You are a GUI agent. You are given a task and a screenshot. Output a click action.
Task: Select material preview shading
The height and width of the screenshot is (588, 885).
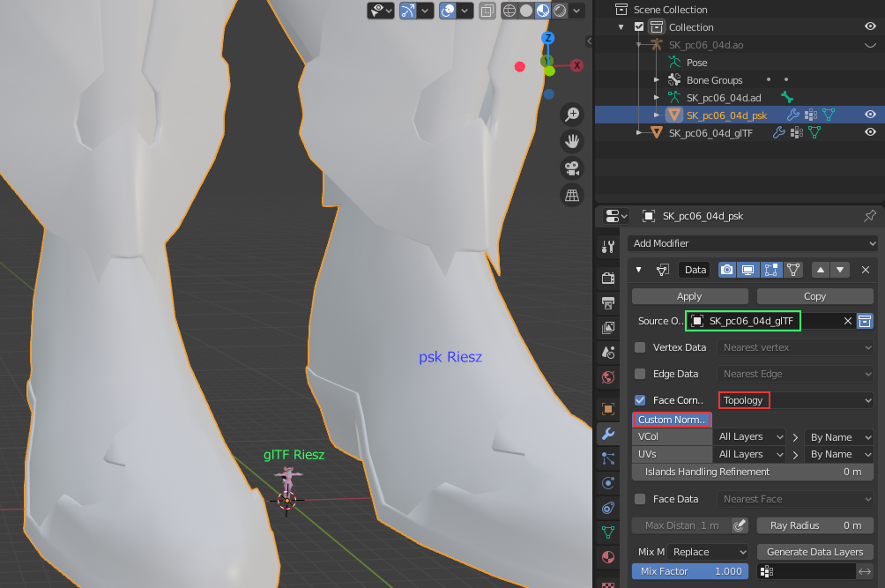[x=543, y=11]
